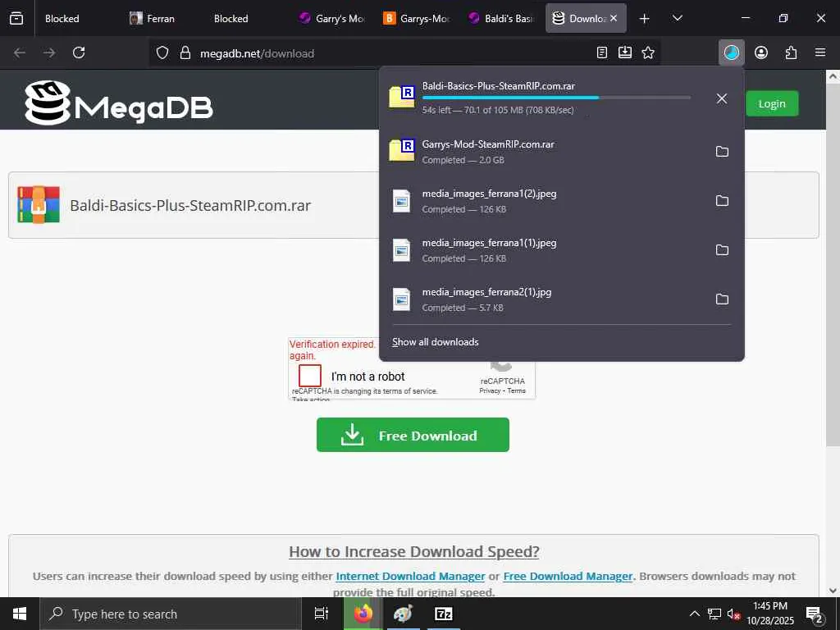Click the page vertical scrollbar
The image size is (840, 630).
pyautogui.click(x=833, y=263)
